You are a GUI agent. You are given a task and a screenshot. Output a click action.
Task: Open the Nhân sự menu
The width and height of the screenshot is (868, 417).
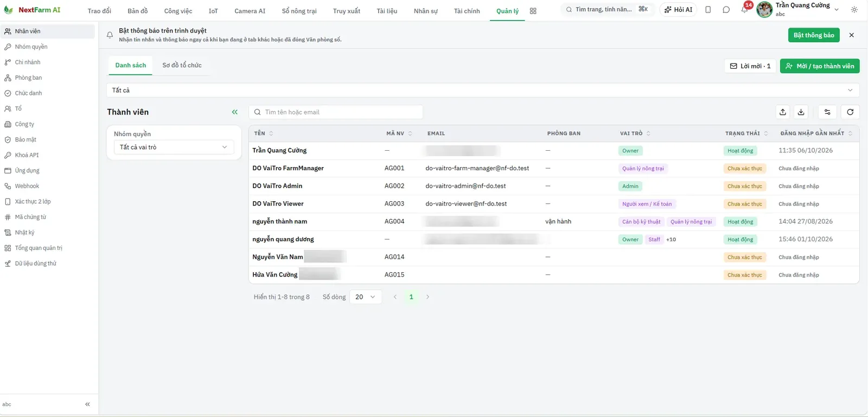click(x=425, y=11)
